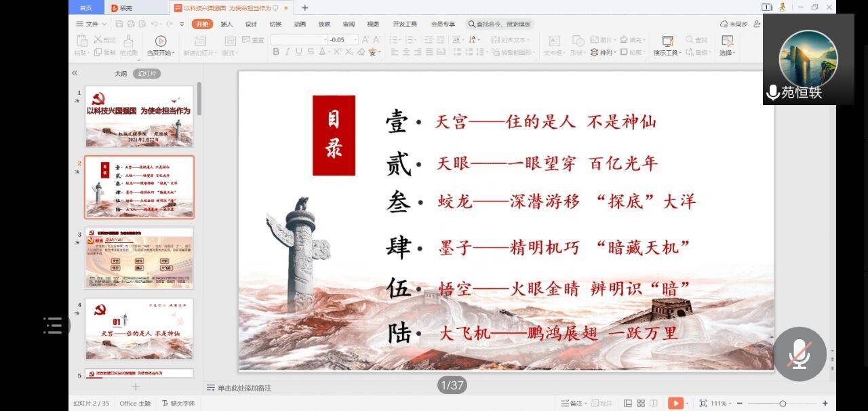Open the 插入 ribbon tab

226,24
